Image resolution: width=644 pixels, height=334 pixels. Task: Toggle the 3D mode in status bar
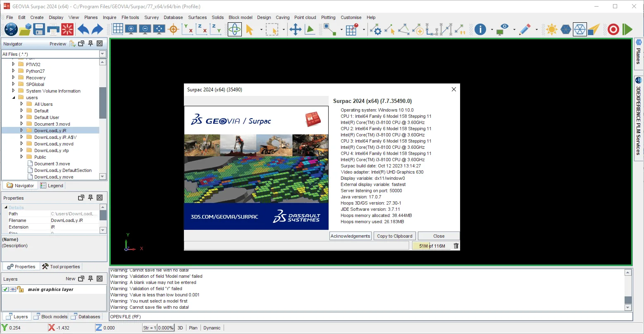[180, 328]
